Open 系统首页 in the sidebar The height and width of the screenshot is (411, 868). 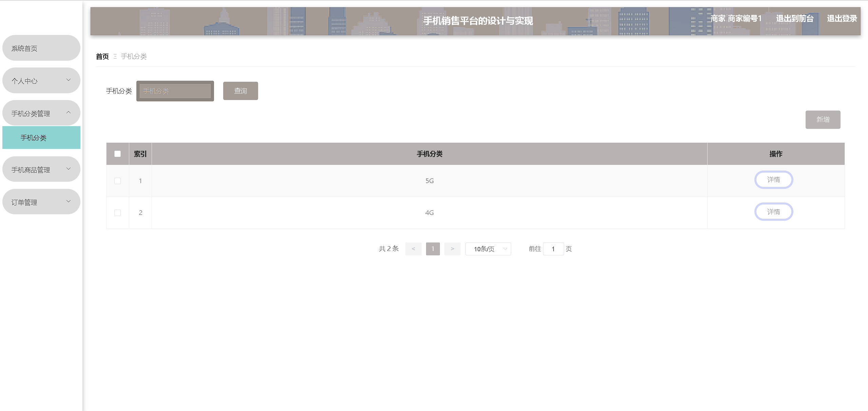41,48
